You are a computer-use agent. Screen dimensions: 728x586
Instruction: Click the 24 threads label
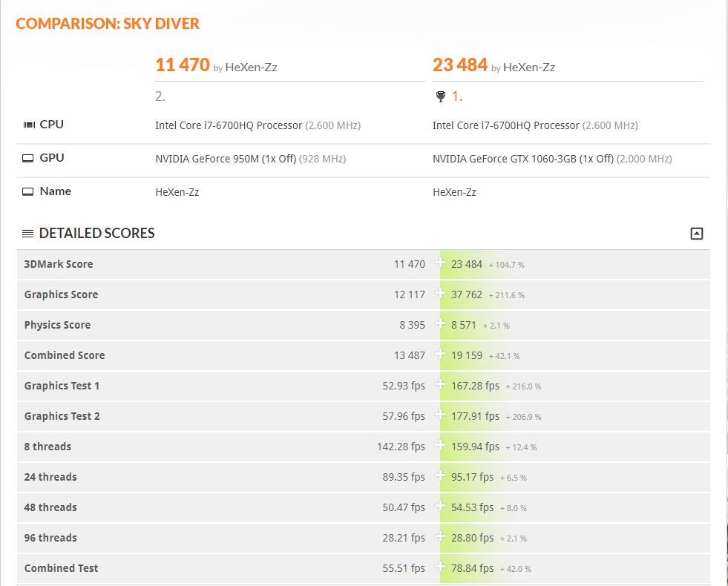[50, 477]
